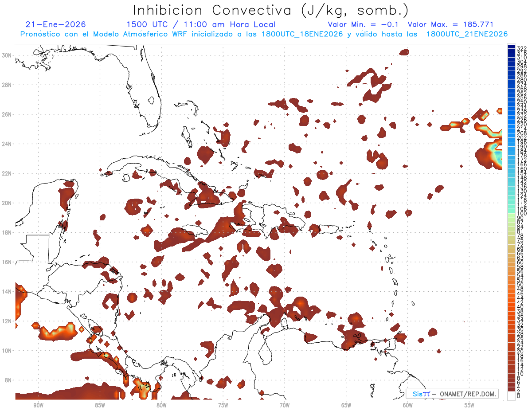
Task: Click the 'SisTT - ONAMET/REP.DOM.' credit box
Action: coord(452,394)
